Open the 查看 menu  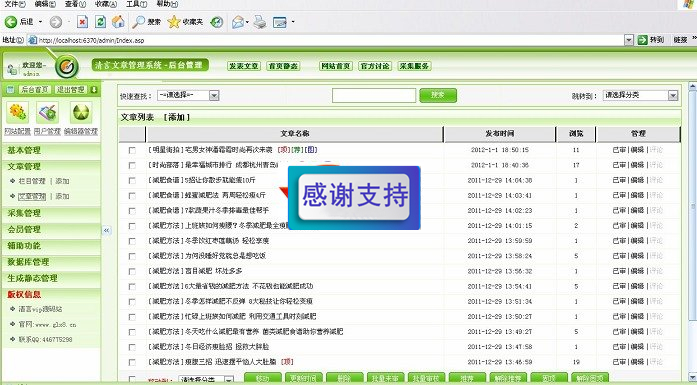coord(75,4)
